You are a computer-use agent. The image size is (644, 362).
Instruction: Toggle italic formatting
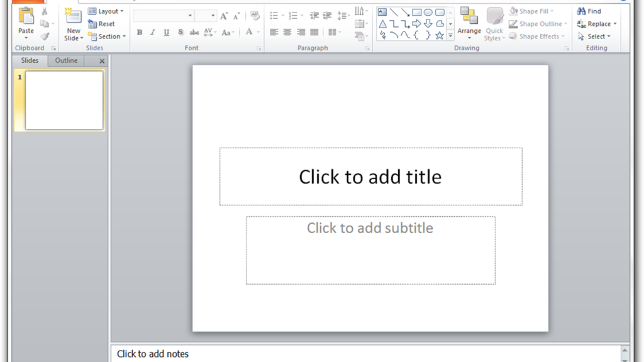tap(152, 32)
